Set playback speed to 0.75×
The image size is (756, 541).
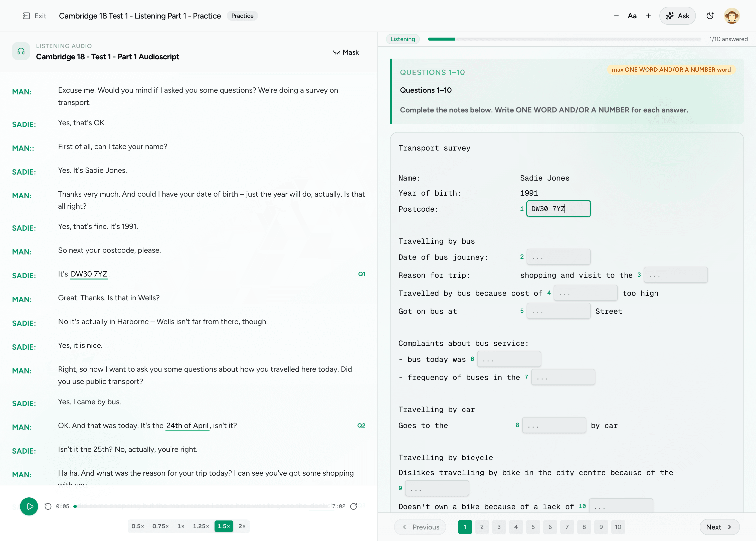160,526
